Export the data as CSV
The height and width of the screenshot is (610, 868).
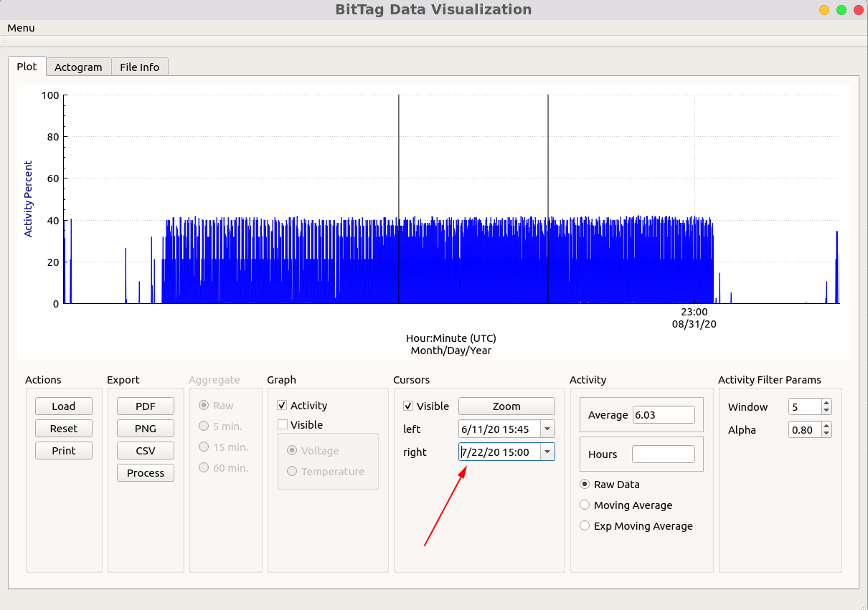point(146,451)
